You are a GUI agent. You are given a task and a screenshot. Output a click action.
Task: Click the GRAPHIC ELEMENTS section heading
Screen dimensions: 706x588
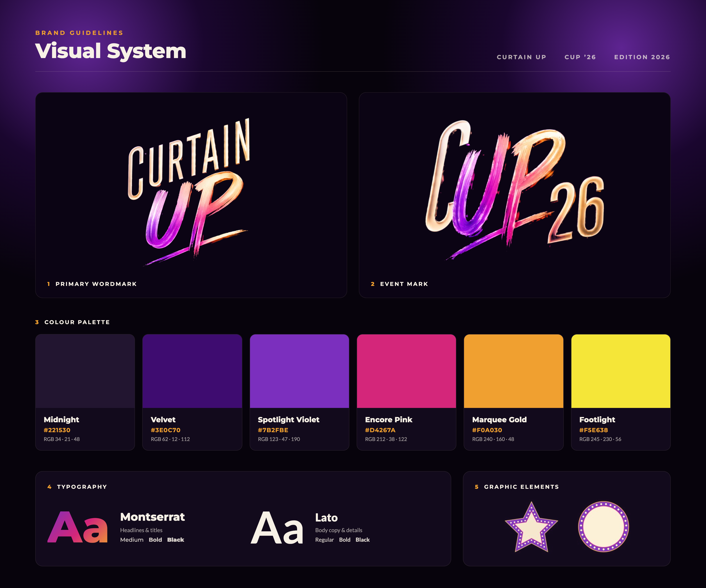tap(521, 487)
